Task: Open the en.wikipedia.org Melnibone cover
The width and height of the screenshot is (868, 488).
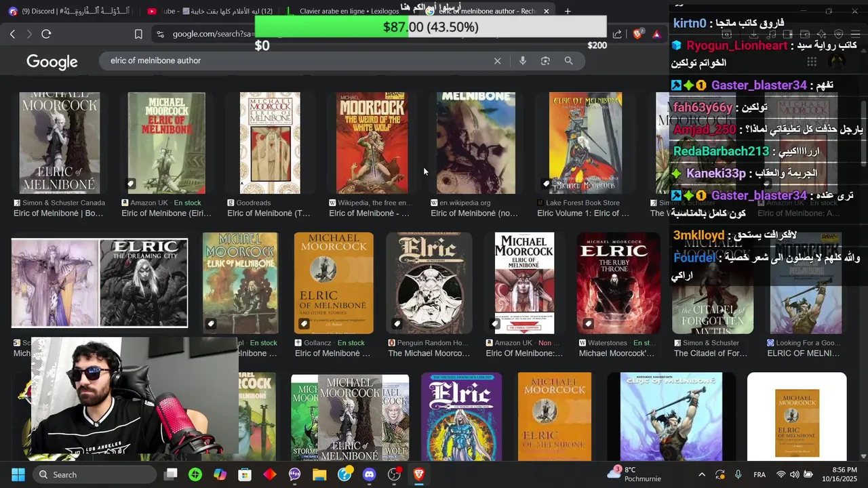Action: click(476, 143)
